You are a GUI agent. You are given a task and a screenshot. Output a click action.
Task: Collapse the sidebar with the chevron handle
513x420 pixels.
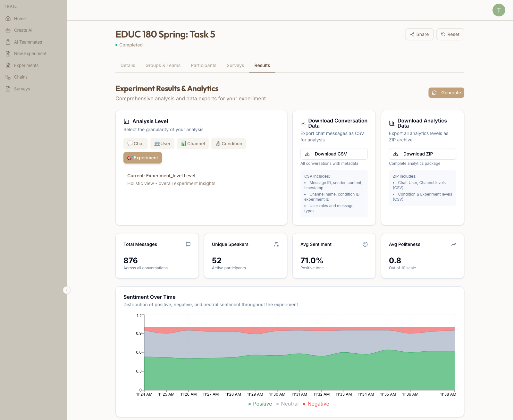pyautogui.click(x=67, y=290)
